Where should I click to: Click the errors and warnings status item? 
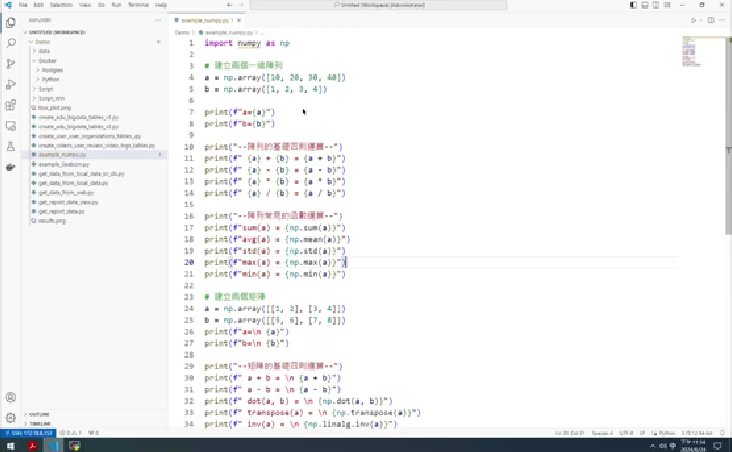[71, 433]
